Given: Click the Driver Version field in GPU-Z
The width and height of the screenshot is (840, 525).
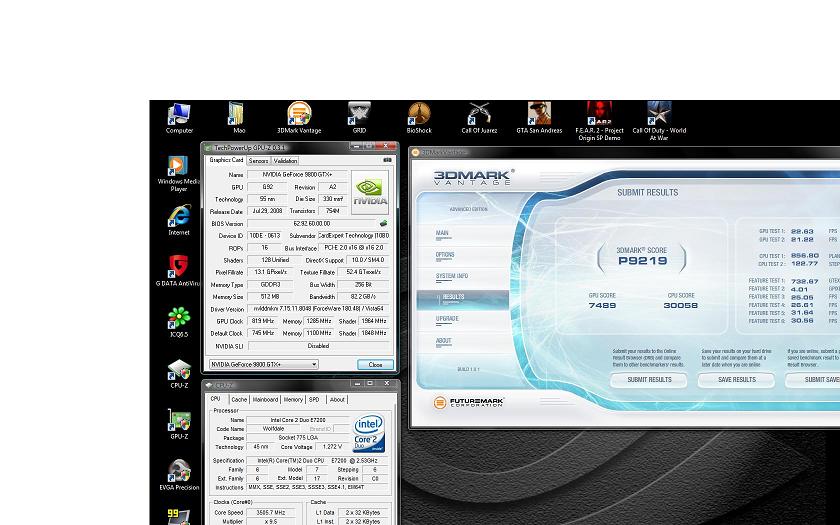Looking at the screenshot, I should click(318, 309).
